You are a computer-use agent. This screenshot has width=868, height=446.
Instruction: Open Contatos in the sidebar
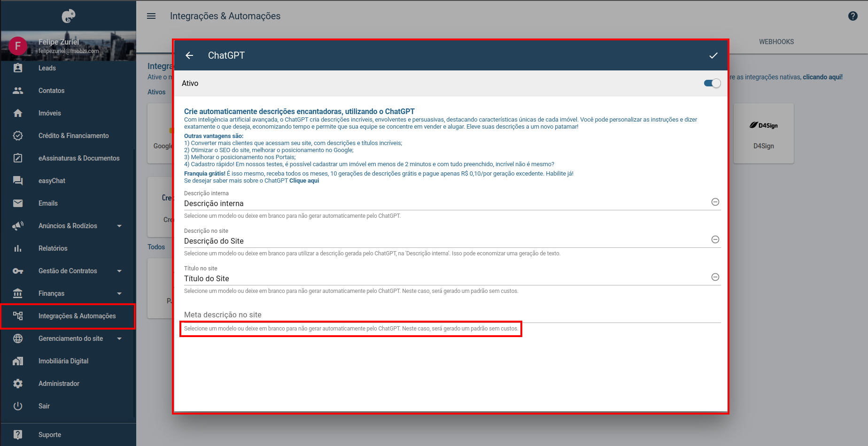tap(68, 91)
